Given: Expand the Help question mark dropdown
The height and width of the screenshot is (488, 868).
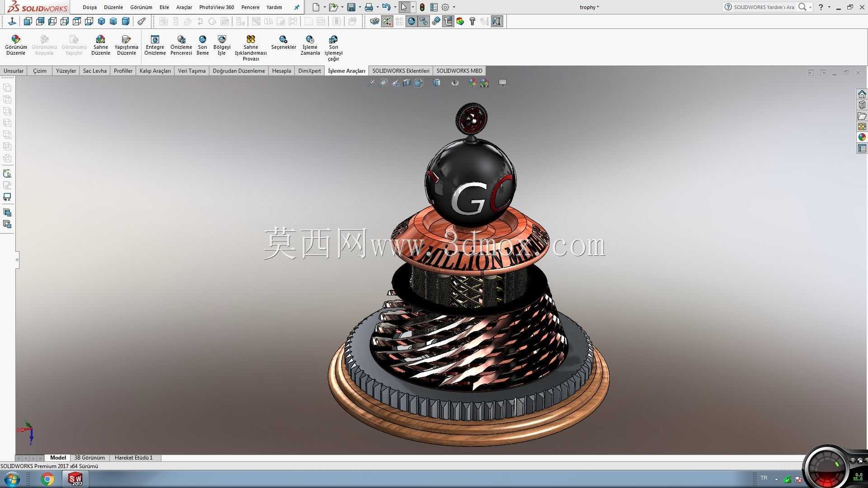Looking at the screenshot, I should 829,7.
